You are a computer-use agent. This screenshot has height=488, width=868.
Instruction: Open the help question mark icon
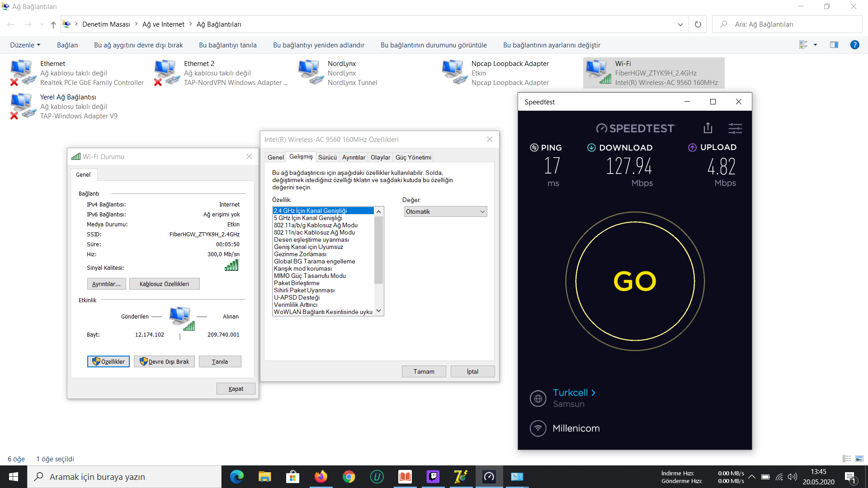click(854, 45)
